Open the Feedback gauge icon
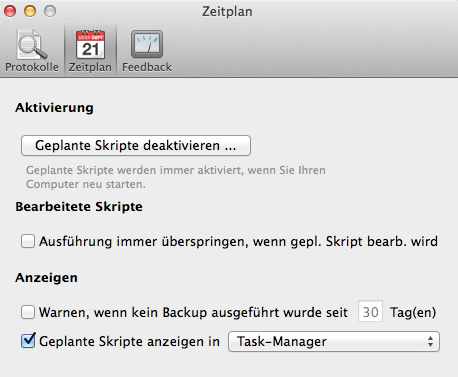458x377 pixels. (x=147, y=44)
